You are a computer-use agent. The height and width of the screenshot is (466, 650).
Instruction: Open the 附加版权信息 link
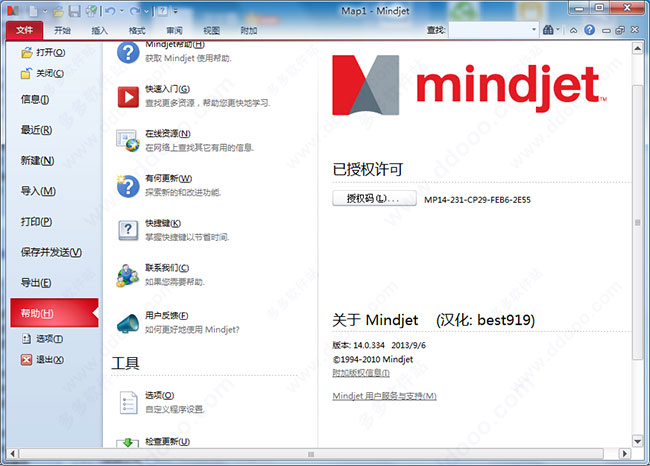click(x=361, y=373)
